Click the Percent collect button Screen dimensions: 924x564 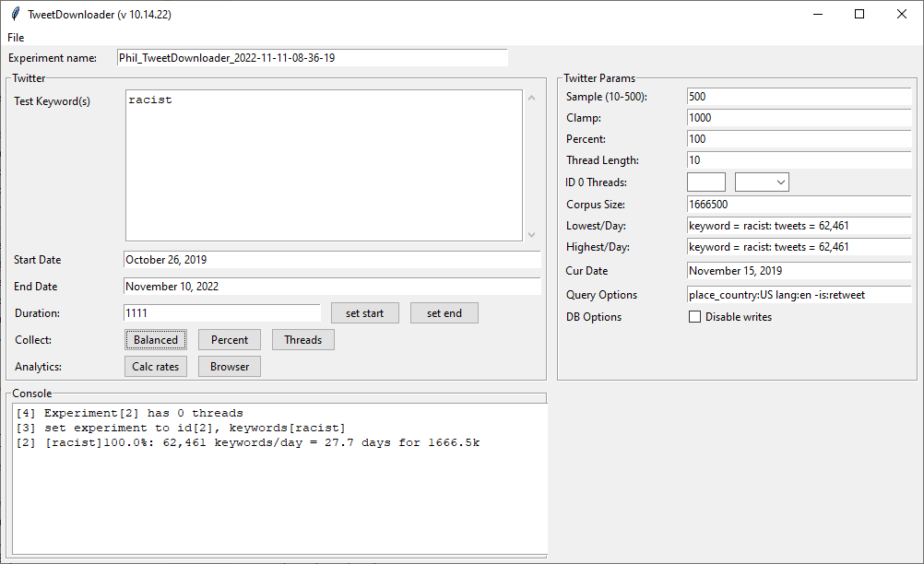tap(230, 340)
